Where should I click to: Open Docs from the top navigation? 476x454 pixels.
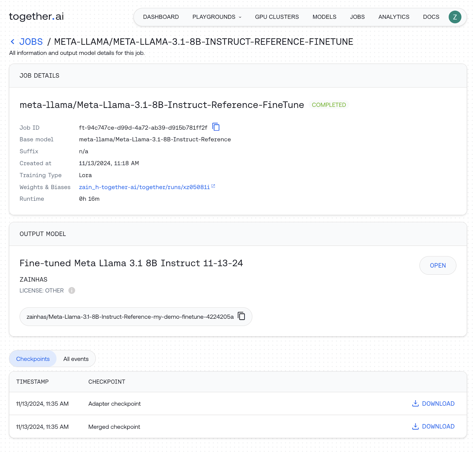tap(431, 17)
